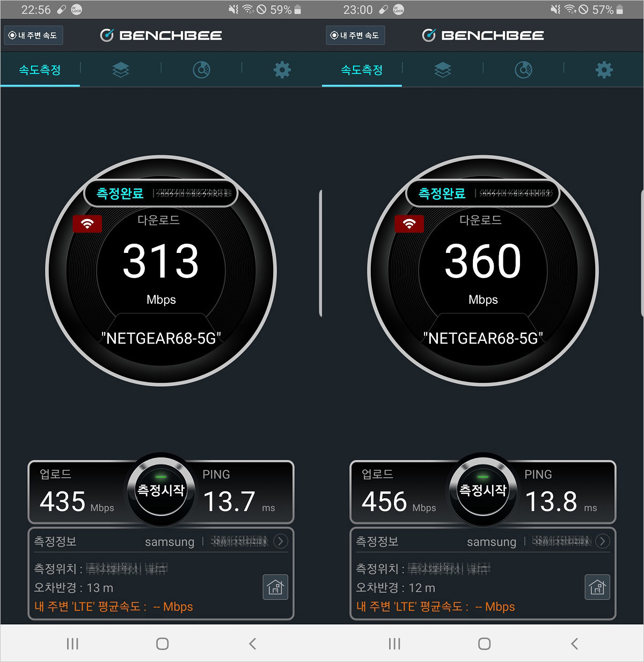Open layers tab icon in left screenshot
This screenshot has width=644, height=662.
coord(121,70)
